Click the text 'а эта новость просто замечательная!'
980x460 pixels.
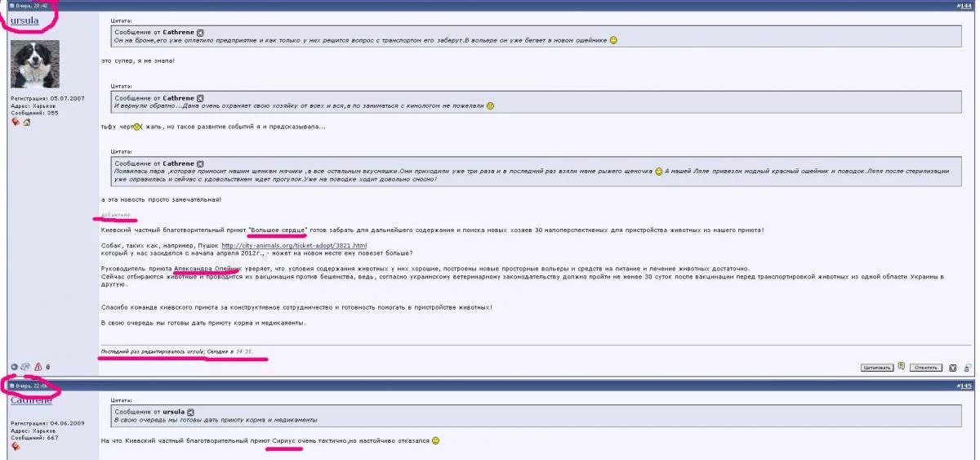point(161,199)
